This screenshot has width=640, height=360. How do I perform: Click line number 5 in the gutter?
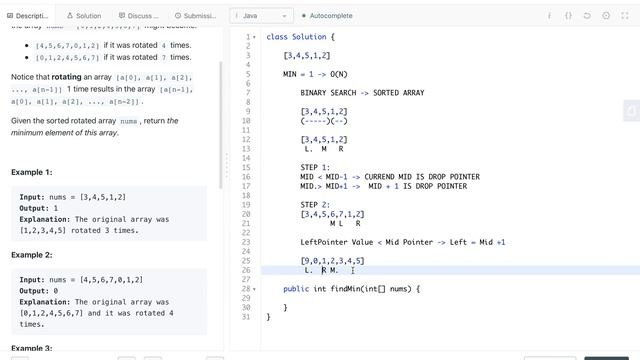click(248, 74)
